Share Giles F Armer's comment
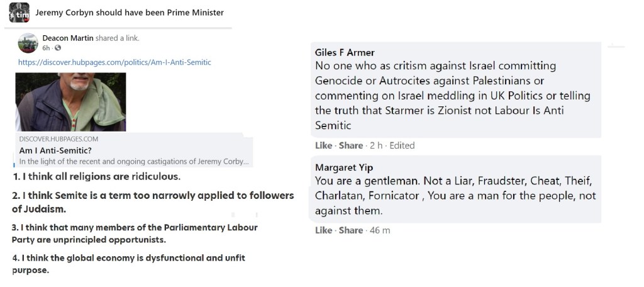The height and width of the screenshot is (287, 644). 351,145
